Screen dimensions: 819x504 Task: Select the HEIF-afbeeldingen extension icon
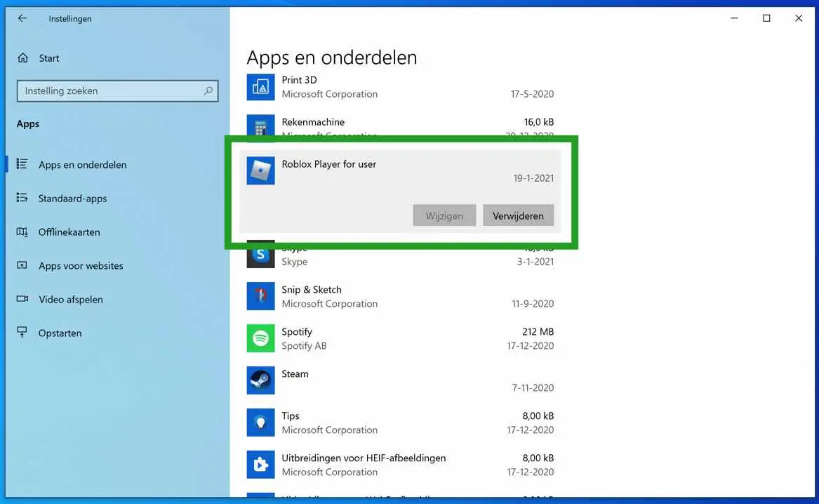click(260, 465)
